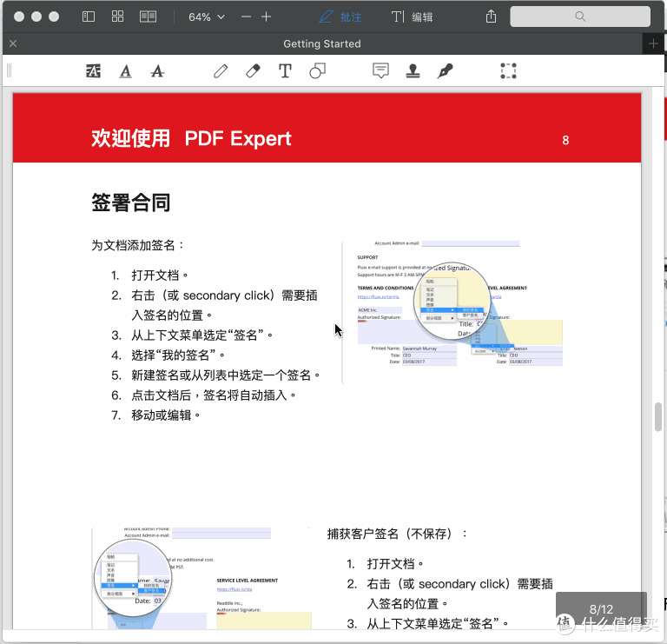Click the line 移动或编辑
Image resolution: width=667 pixels, height=644 pixels.
coord(165,415)
